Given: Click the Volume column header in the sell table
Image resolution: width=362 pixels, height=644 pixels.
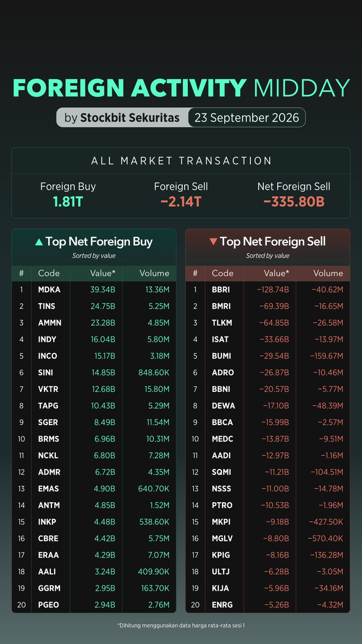Looking at the screenshot, I should click(328, 273).
